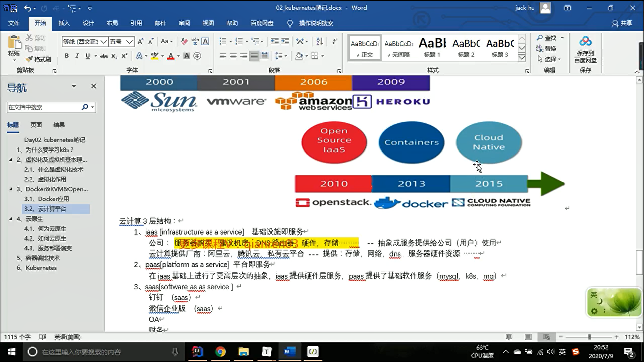Click the sort (A-Z) paragraph icon
This screenshot has width=644, height=362.
pyautogui.click(x=319, y=41)
